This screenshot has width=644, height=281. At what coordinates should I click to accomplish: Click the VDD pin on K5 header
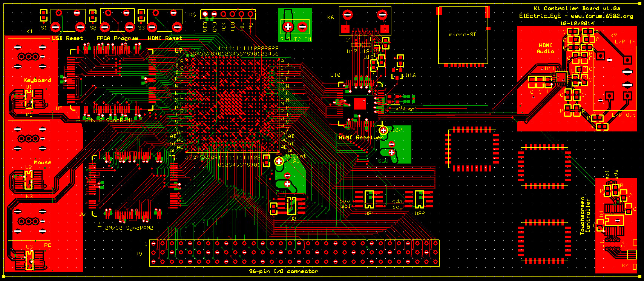click(205, 14)
